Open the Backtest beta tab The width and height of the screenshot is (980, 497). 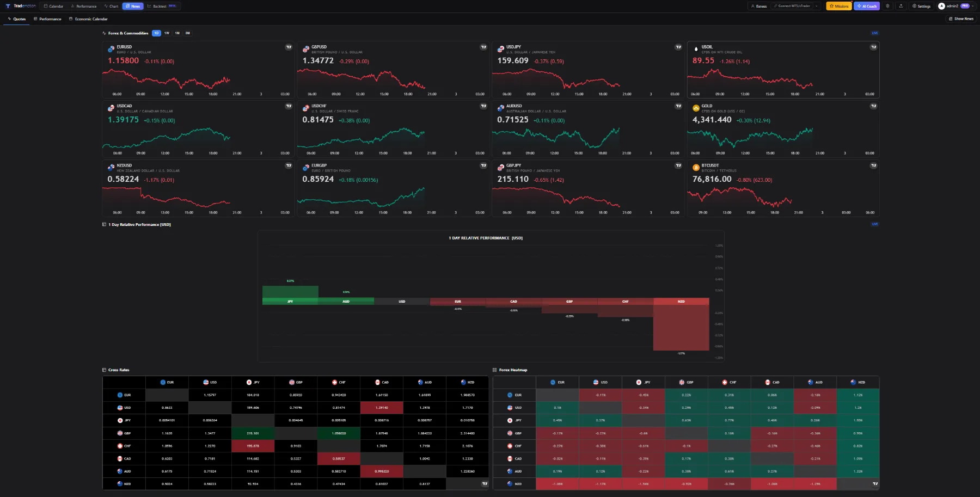[x=162, y=6]
